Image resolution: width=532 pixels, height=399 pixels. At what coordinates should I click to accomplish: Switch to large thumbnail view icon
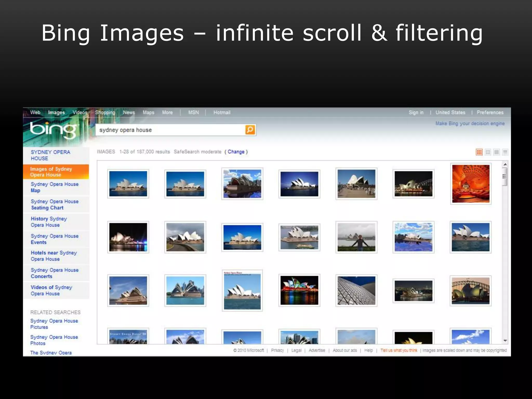(497, 152)
